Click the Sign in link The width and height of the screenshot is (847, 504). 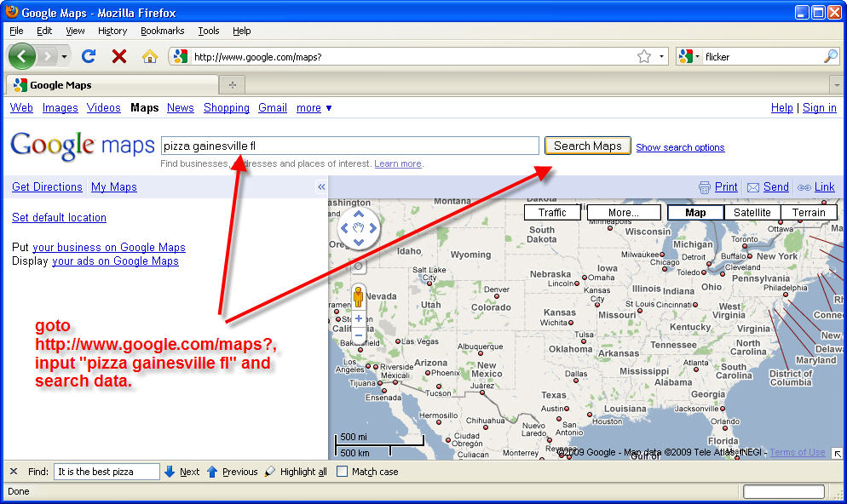pyautogui.click(x=820, y=107)
